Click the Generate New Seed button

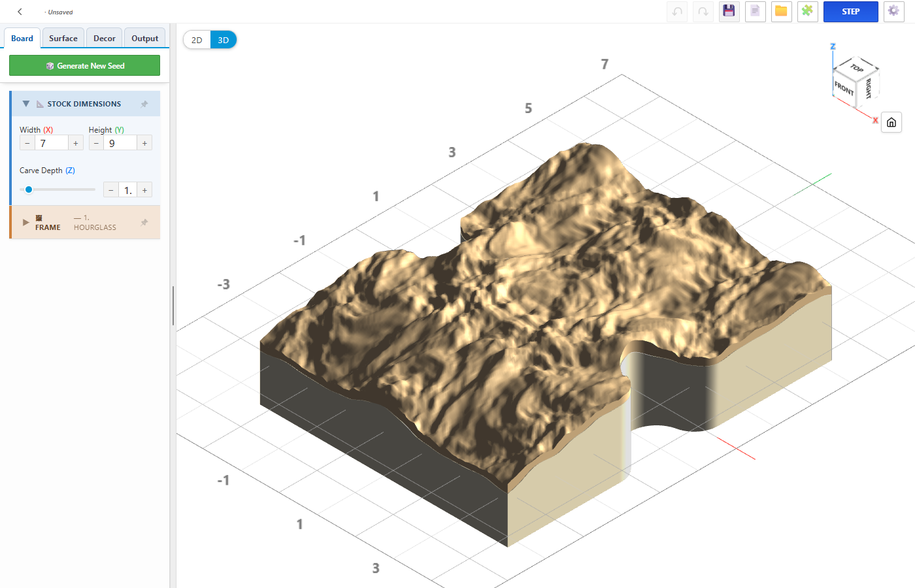84,65
